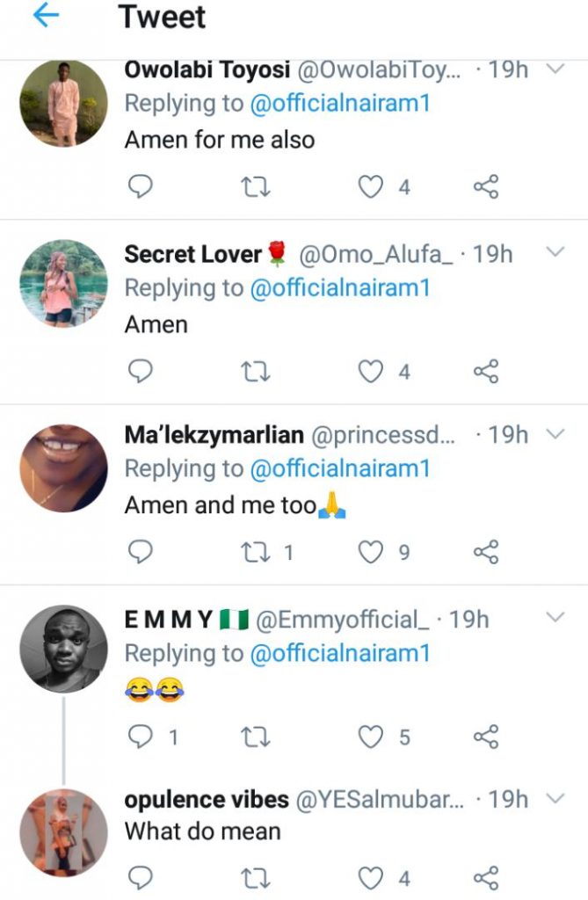
Task: Like Owolabi Toyosi's tweet
Action: pyautogui.click(x=373, y=186)
